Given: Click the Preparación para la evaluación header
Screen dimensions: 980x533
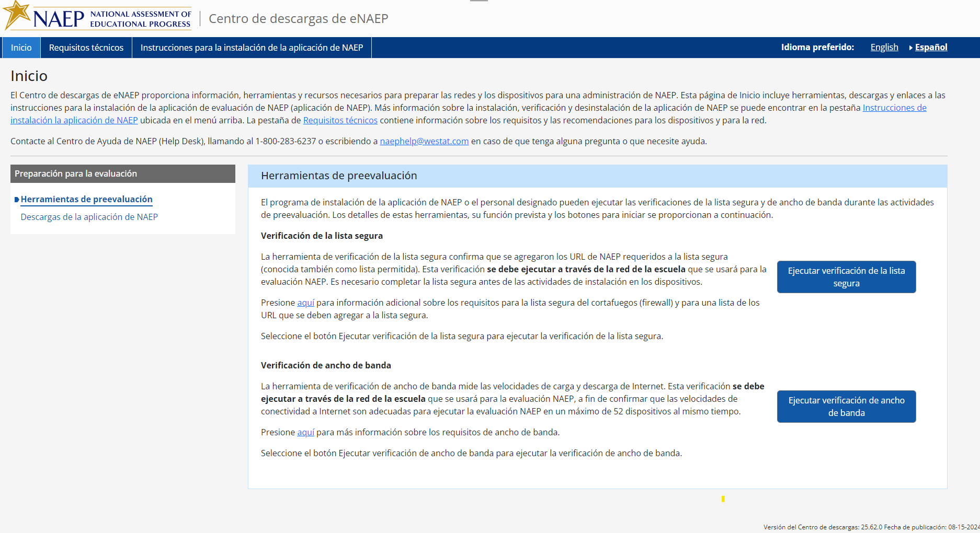Looking at the screenshot, I should click(x=123, y=173).
